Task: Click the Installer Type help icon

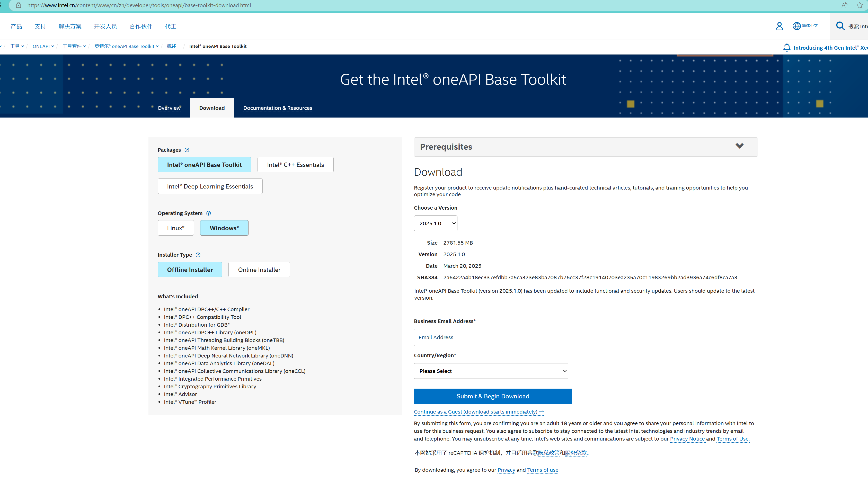Action: click(198, 255)
